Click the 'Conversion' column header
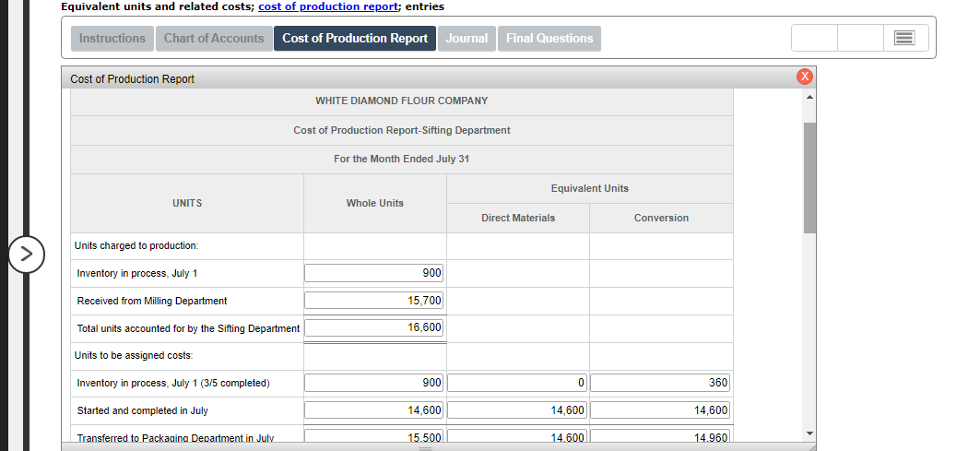 coord(661,219)
